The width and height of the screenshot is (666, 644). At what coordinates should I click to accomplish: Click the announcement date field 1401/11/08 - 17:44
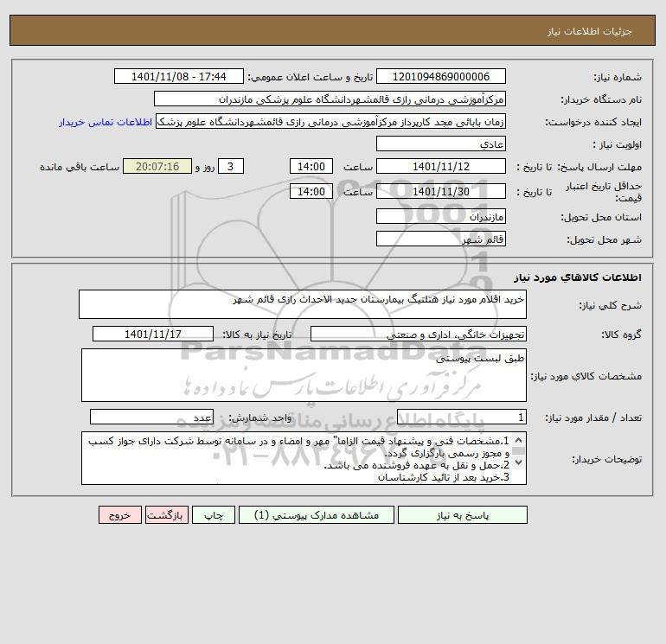[179, 76]
